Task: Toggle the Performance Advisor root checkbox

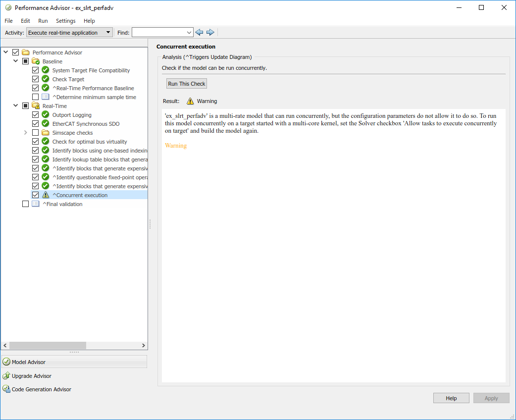Action: click(15, 52)
